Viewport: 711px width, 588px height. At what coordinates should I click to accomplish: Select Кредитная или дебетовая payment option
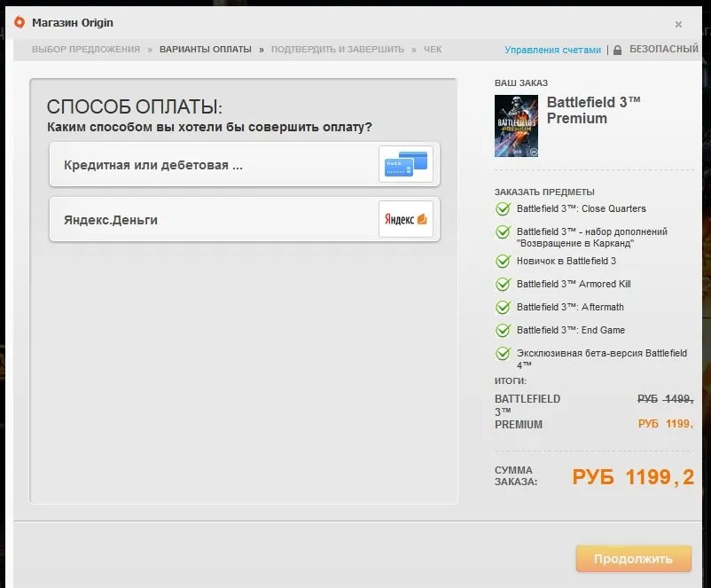pyautogui.click(x=245, y=164)
